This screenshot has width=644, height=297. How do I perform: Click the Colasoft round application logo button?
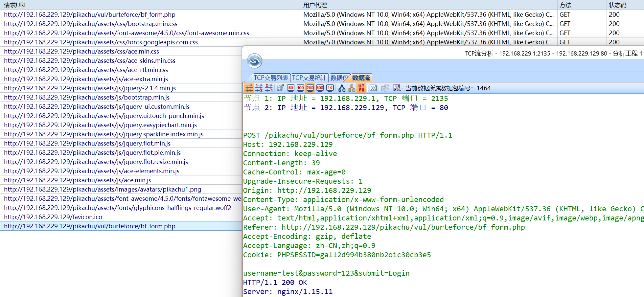click(255, 61)
